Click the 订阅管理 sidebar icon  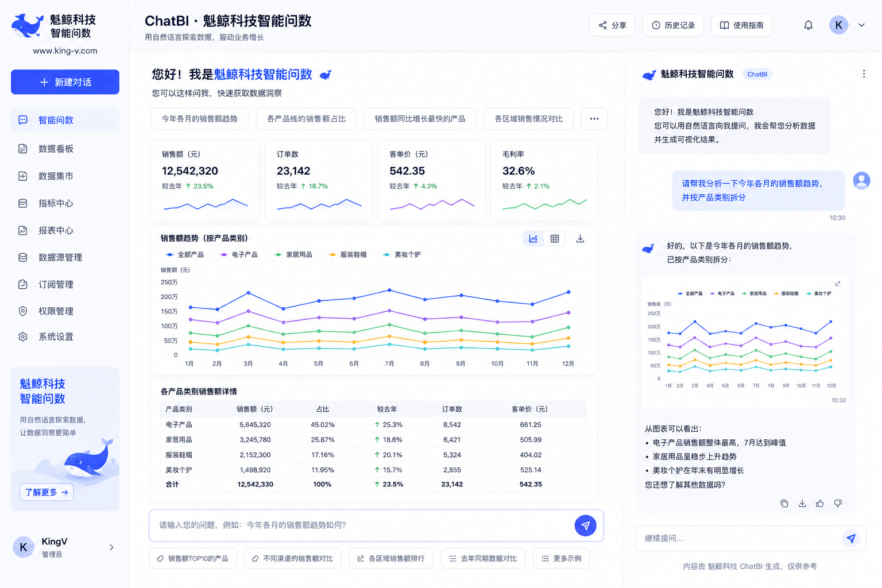[23, 284]
